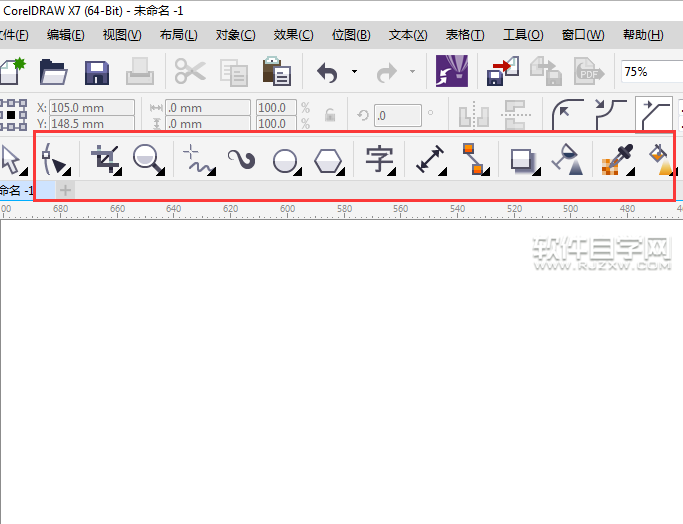Select the Zoom magnifier tool
Screen dimensions: 683x524
point(149,160)
